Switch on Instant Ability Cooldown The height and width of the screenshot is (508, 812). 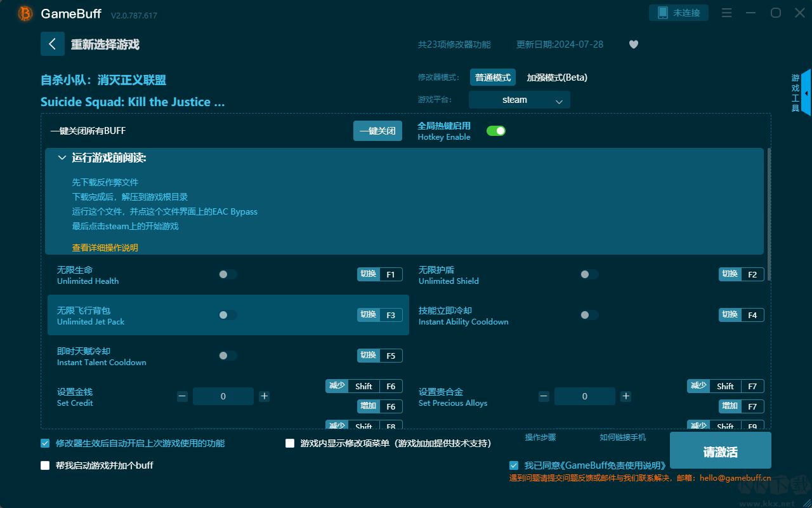[x=589, y=315]
